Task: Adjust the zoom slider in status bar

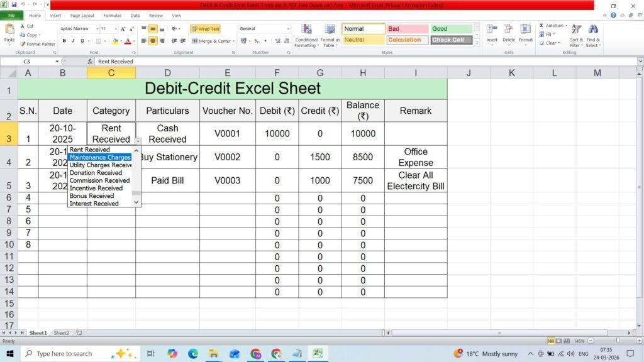Action: 618,341
